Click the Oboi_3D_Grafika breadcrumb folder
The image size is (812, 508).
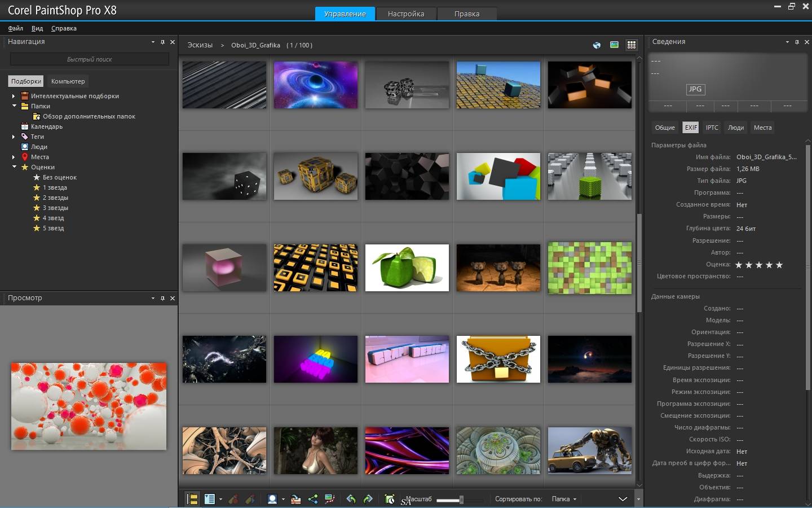click(255, 45)
